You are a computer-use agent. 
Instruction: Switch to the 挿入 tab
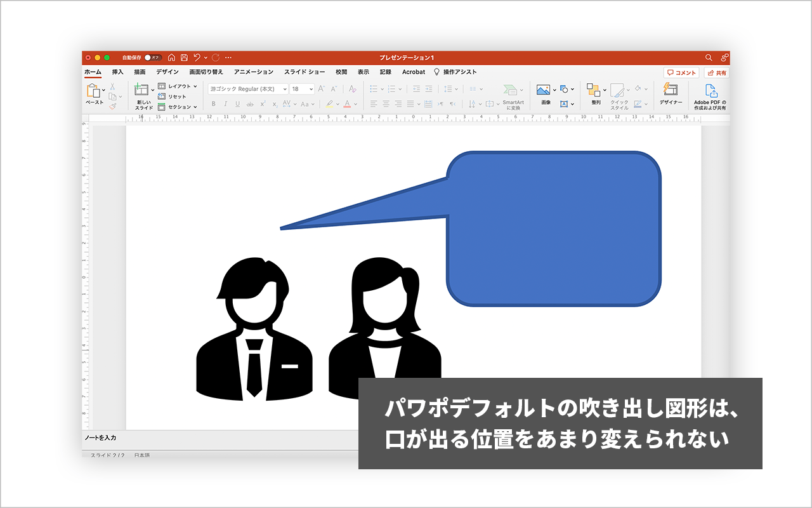[x=118, y=72]
